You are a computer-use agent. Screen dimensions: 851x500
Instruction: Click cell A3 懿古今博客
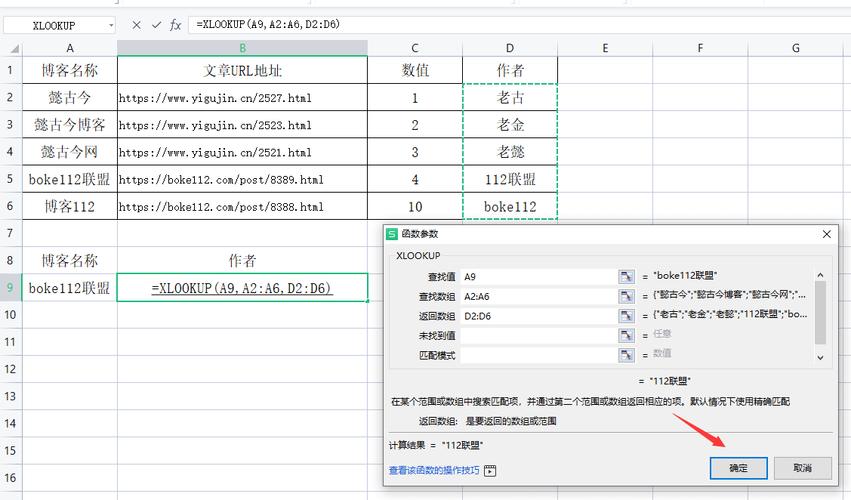point(70,124)
